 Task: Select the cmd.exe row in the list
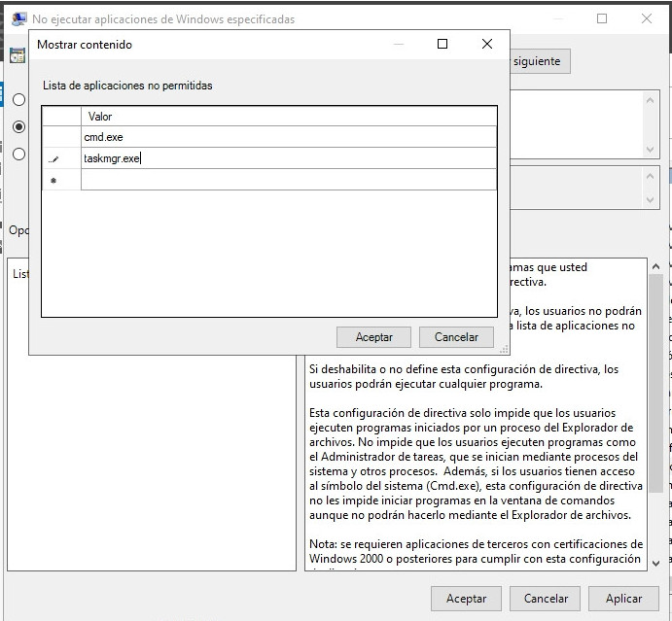(288, 137)
